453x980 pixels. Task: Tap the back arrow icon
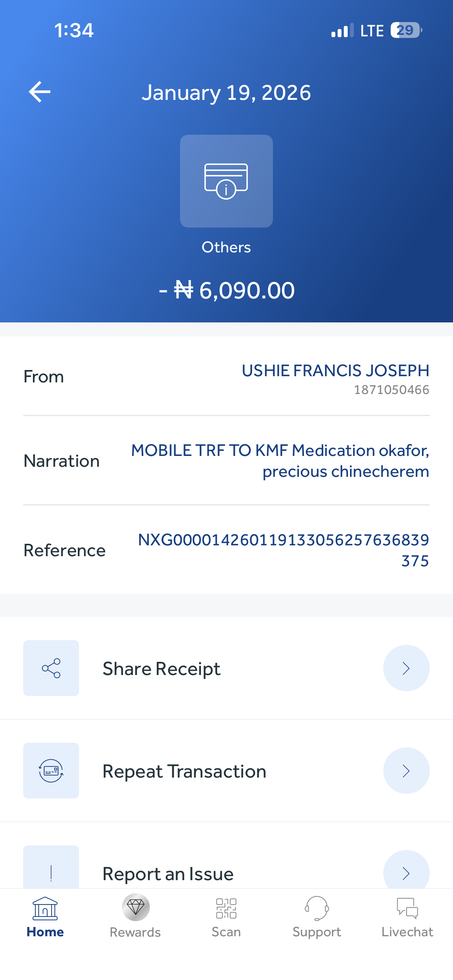pyautogui.click(x=40, y=92)
